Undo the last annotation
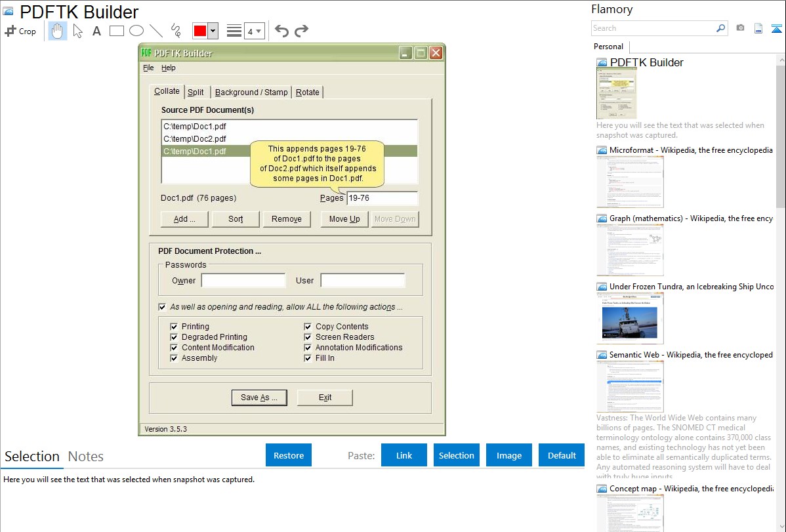 point(281,31)
